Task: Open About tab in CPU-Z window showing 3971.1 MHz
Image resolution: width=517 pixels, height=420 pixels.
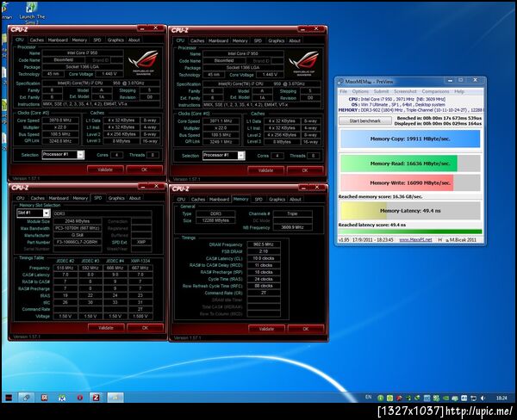Action: point(295,40)
